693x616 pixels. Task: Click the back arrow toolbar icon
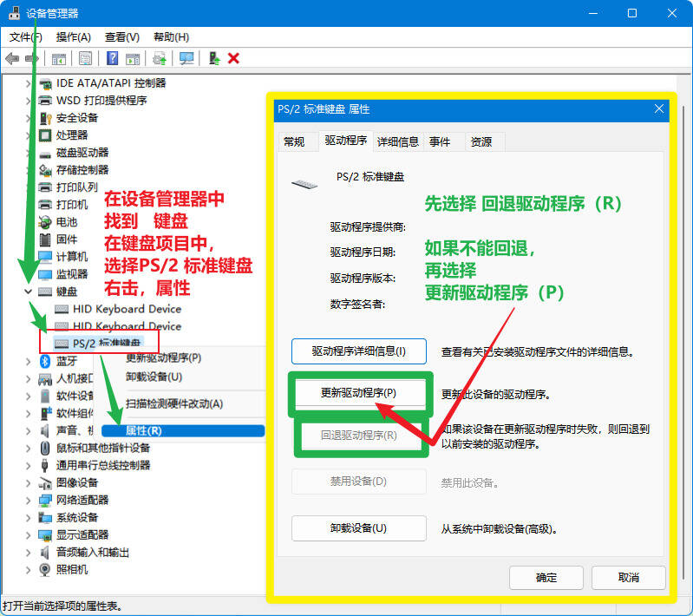11,58
